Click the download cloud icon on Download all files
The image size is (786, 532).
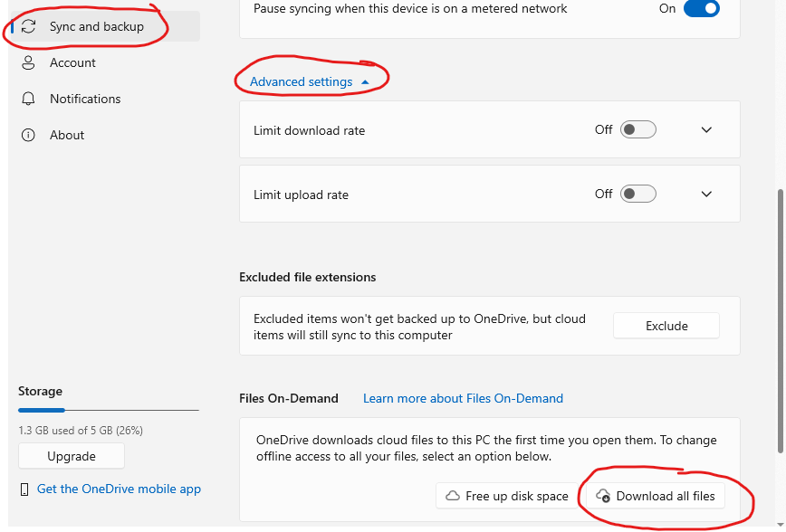(x=603, y=496)
